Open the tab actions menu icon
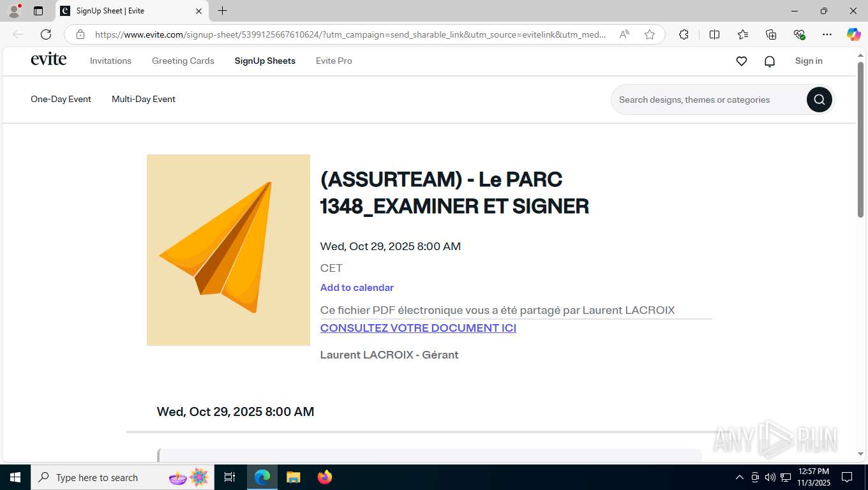868x490 pixels. (x=38, y=11)
